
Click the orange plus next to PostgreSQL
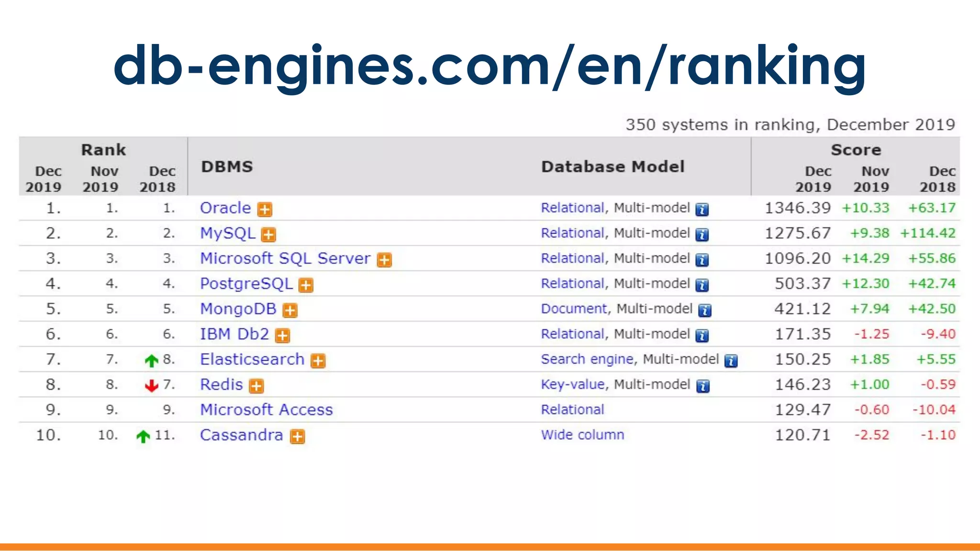pos(306,285)
